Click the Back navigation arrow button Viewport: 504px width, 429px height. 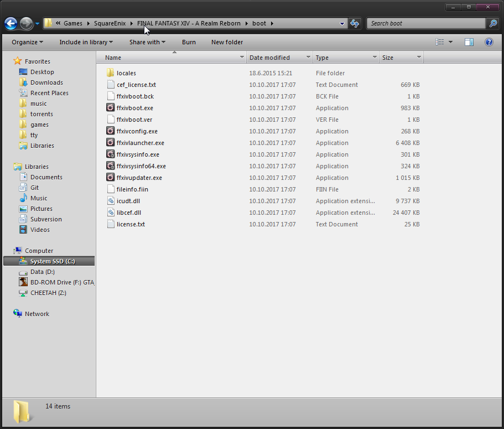click(11, 23)
